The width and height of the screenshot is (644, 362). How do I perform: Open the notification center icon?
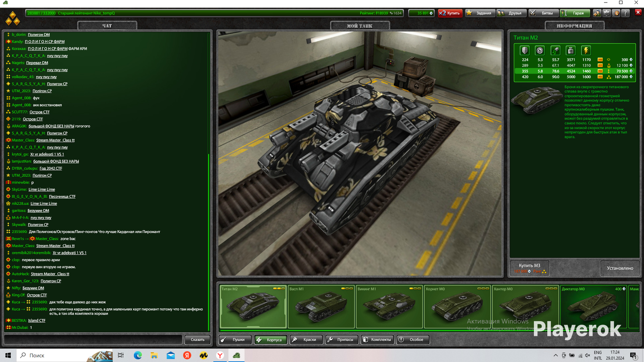click(x=633, y=355)
